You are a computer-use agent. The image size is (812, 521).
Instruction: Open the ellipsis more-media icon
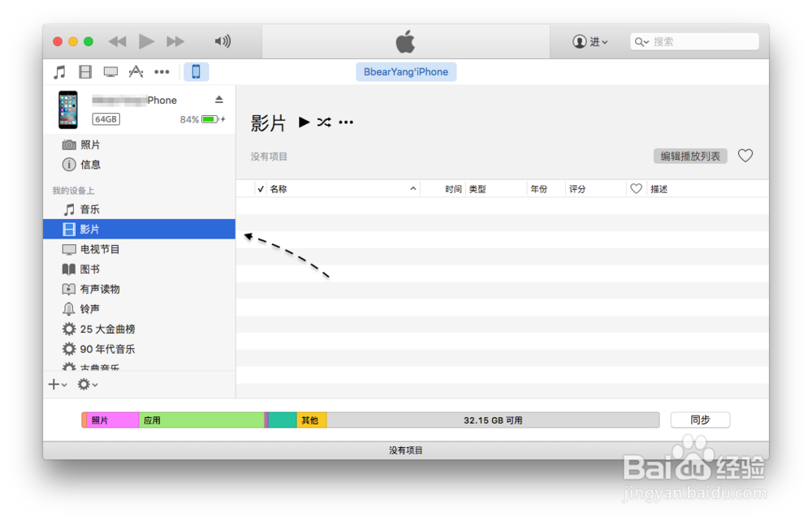[x=161, y=71]
